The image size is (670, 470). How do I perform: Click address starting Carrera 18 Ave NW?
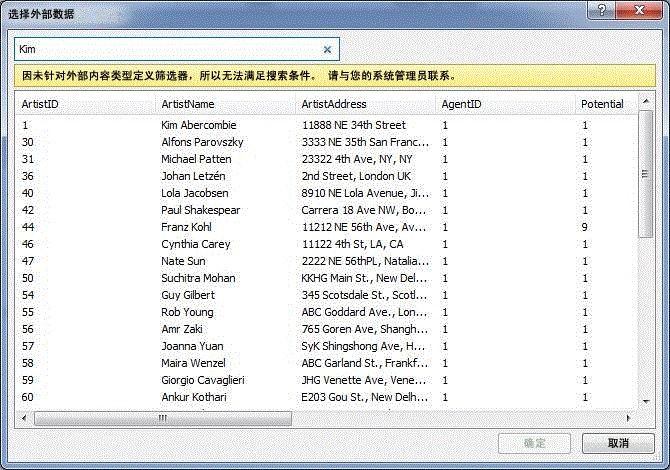[x=364, y=210]
